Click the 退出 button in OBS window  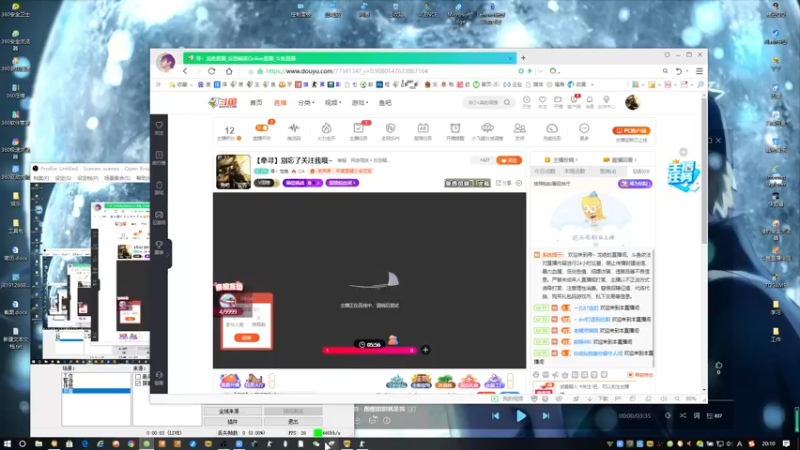pyautogui.click(x=293, y=421)
